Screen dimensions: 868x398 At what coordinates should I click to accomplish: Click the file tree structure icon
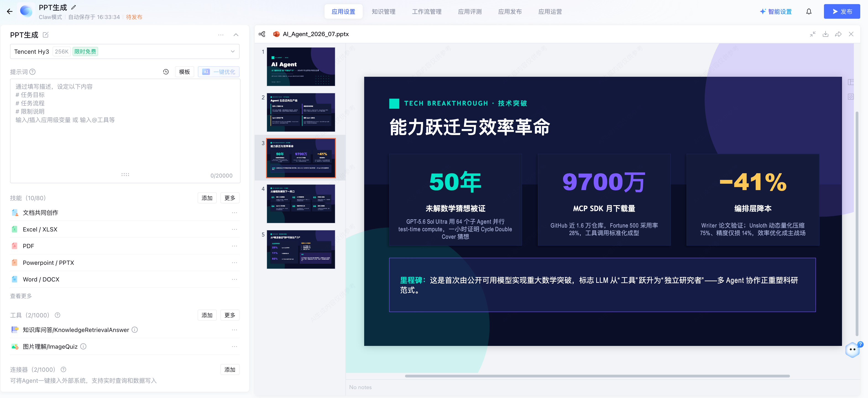(262, 34)
